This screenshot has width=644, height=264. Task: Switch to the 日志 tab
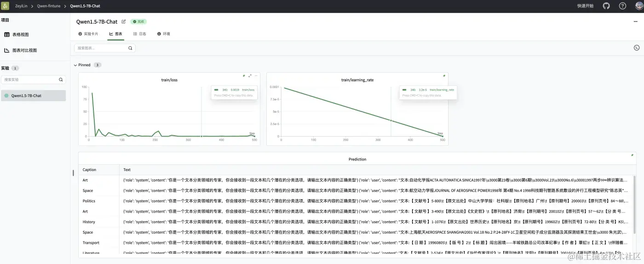pos(140,34)
